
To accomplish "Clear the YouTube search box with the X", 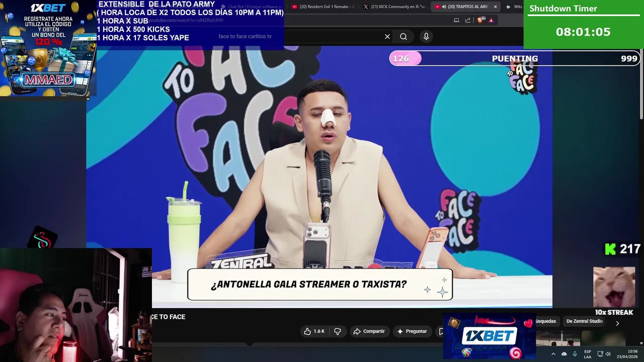I will tap(387, 36).
